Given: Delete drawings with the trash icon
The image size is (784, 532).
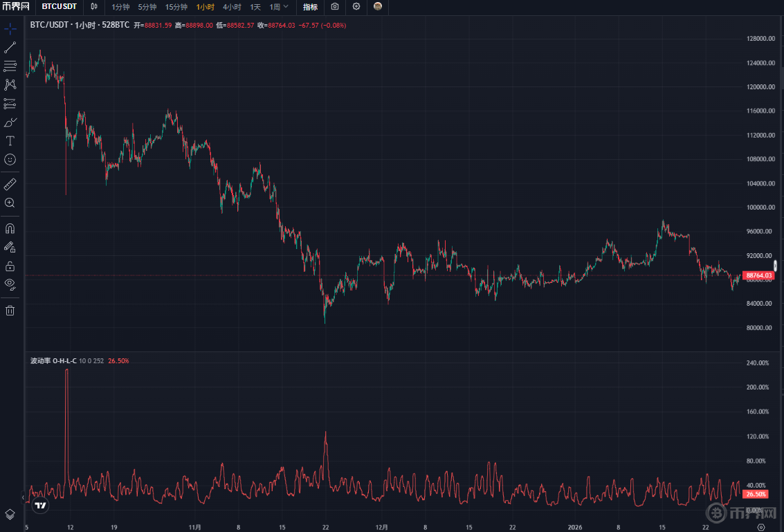Looking at the screenshot, I should point(10,311).
